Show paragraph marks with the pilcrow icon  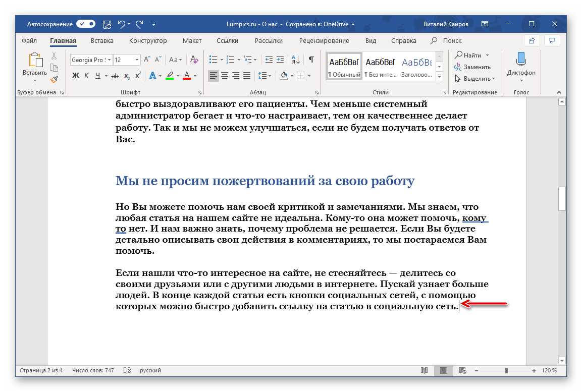point(311,60)
